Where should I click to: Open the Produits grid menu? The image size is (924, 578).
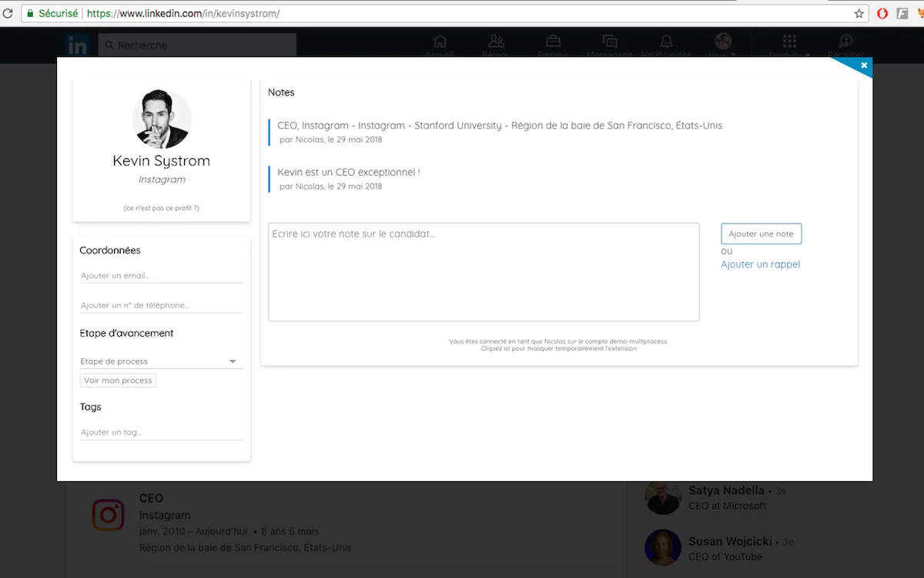789,45
